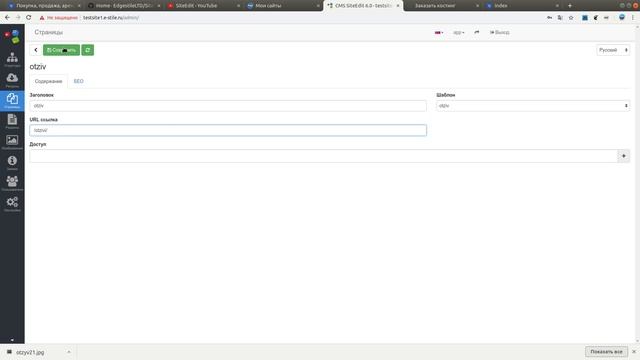The image size is (640, 360).
Task: Click the browser reload button
Action: [x=29, y=18]
